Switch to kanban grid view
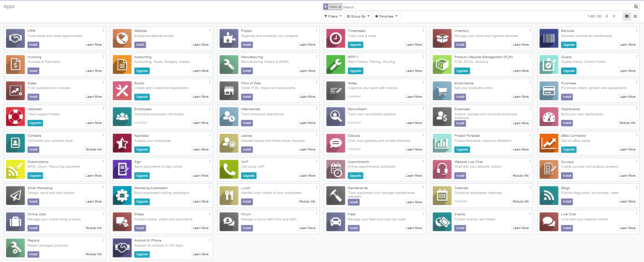 [x=627, y=16]
